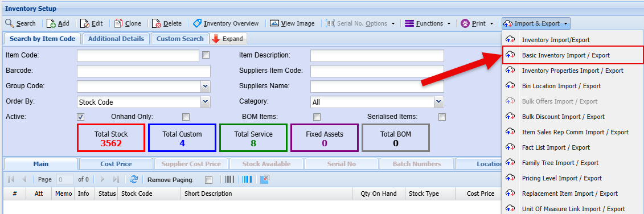Choose Bin Location Import / Export

click(572, 86)
